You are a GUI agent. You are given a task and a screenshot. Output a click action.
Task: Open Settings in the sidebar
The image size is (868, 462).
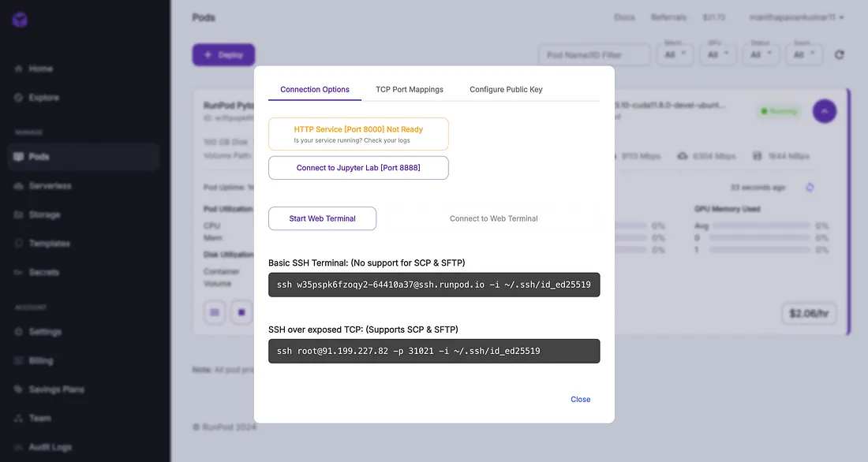[x=45, y=331]
